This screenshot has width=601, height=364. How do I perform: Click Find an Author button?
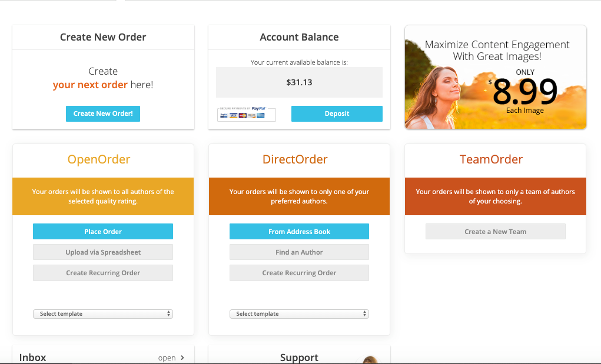click(300, 252)
